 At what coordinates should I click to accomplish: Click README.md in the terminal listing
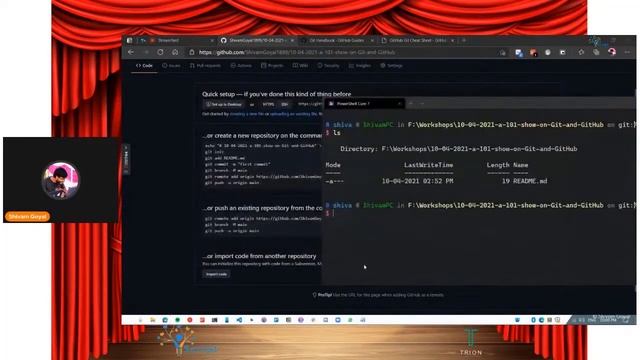(x=530, y=181)
